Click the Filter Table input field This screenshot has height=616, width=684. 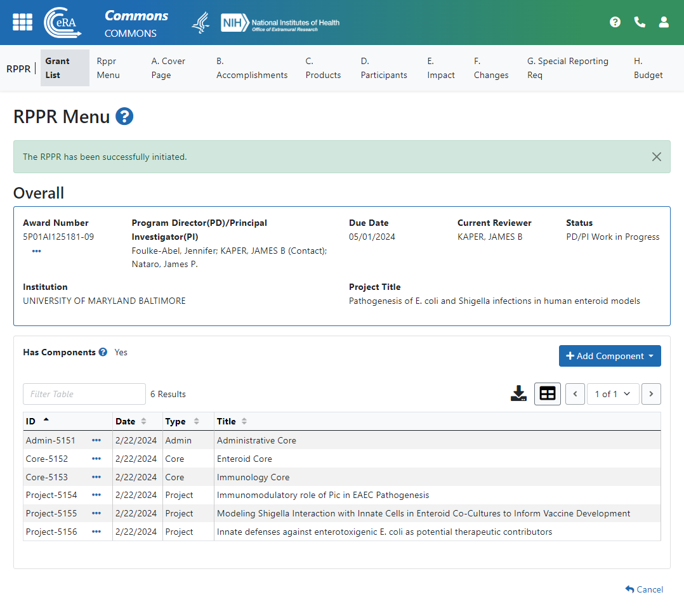pyautogui.click(x=84, y=394)
